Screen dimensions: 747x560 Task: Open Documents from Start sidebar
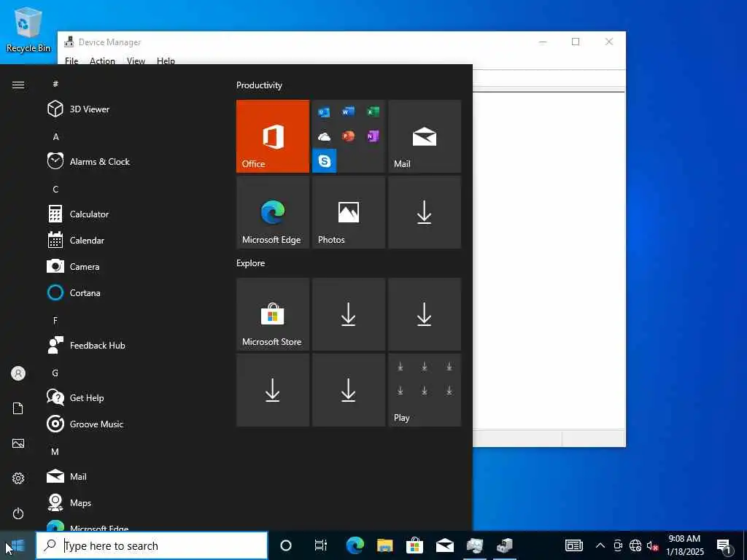[18, 408]
